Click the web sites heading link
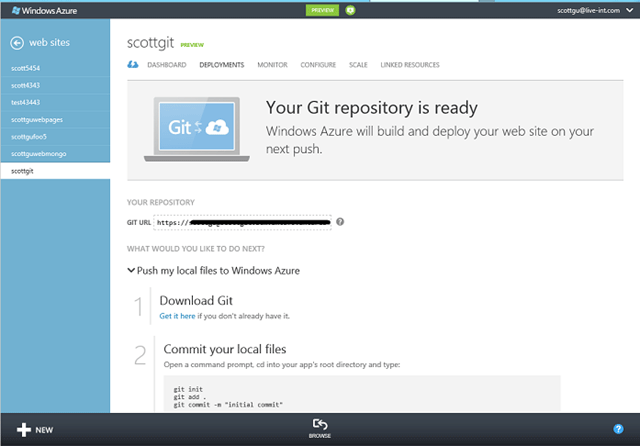 point(49,42)
